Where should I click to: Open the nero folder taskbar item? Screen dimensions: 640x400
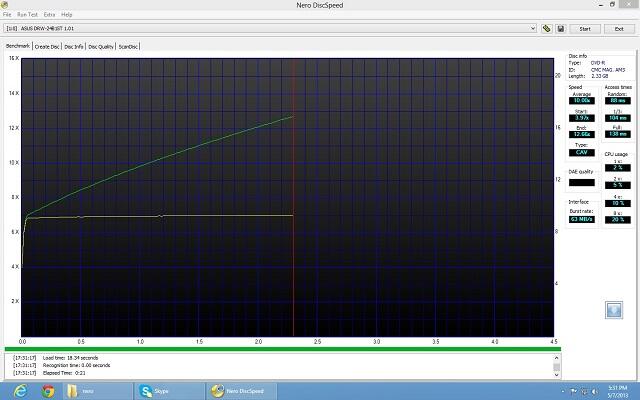pos(97,391)
